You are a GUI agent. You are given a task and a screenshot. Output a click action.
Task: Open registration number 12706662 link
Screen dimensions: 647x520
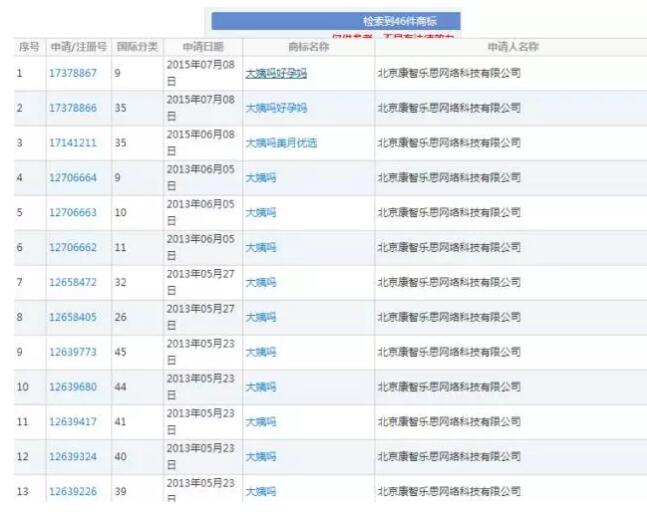[x=73, y=248]
